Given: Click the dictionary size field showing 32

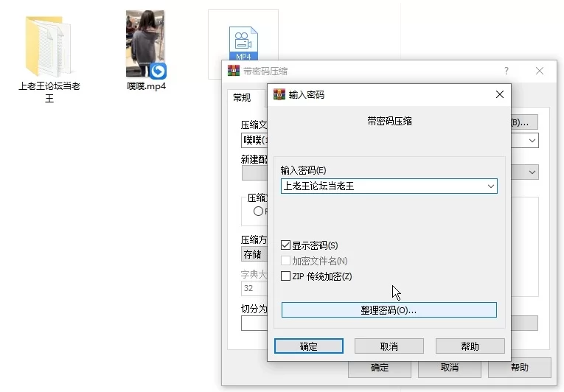Looking at the screenshot, I should [254, 288].
